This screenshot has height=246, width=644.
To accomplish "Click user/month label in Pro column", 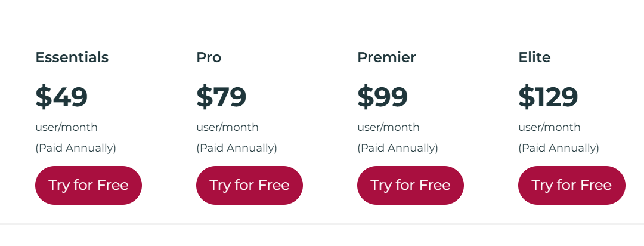I will coord(227,127).
